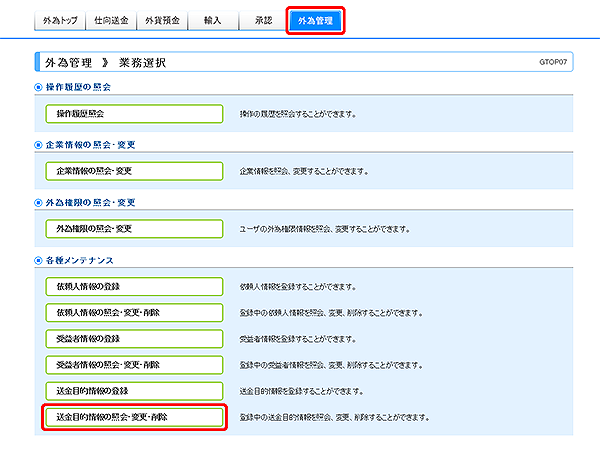Click the bullet icon beside 各種メンテナンス heading
The width and height of the screenshot is (600, 450).
(38, 261)
